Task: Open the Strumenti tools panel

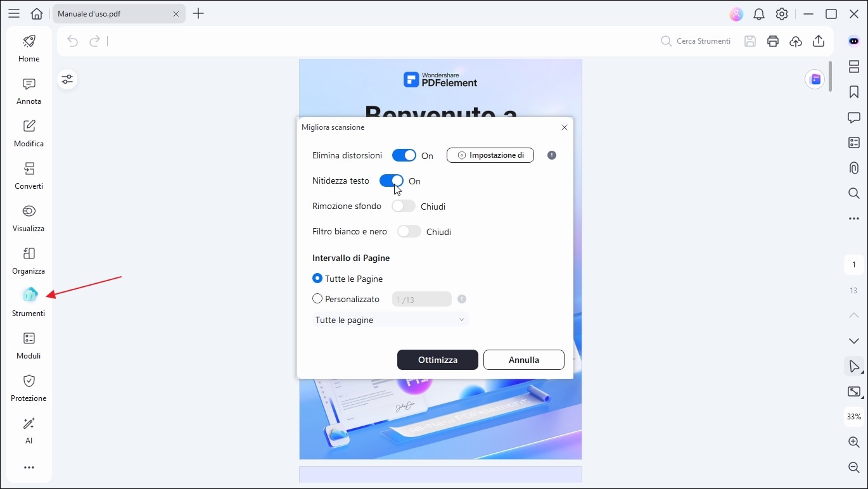Action: tap(29, 302)
